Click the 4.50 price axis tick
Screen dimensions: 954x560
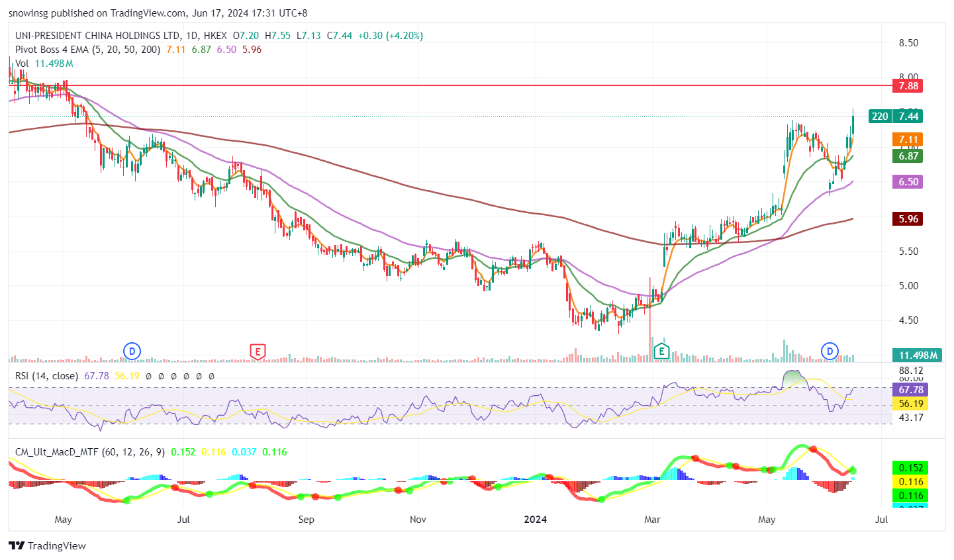coord(908,320)
